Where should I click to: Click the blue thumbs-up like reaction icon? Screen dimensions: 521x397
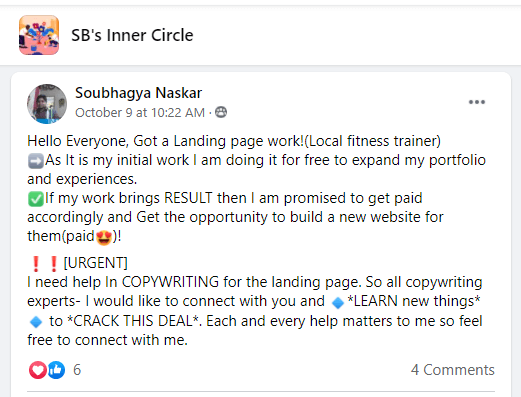tap(56, 370)
